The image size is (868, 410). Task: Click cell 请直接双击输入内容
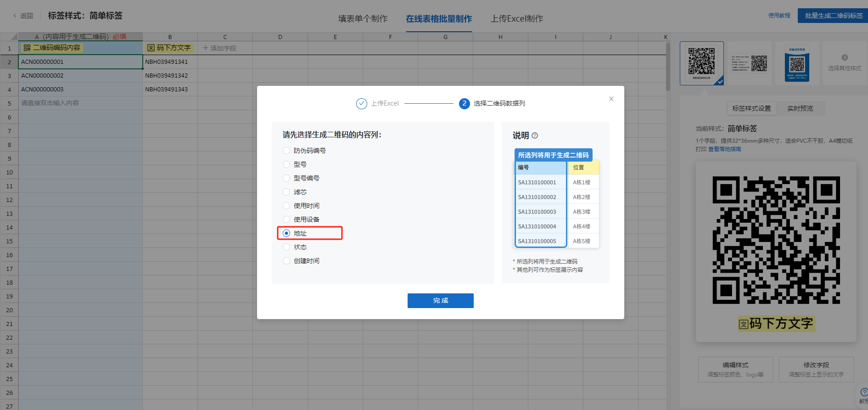[x=80, y=103]
